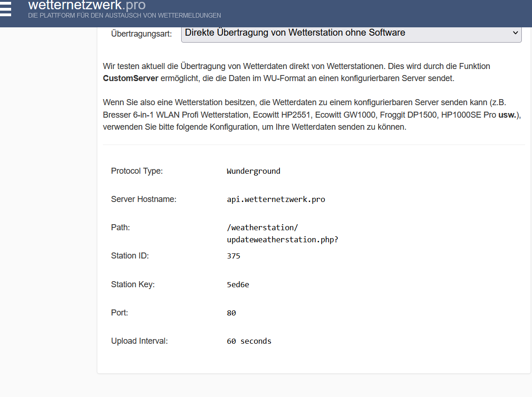Click the dropdown chevron on Übertragungsart selector
The height and width of the screenshot is (397, 532).
point(515,33)
